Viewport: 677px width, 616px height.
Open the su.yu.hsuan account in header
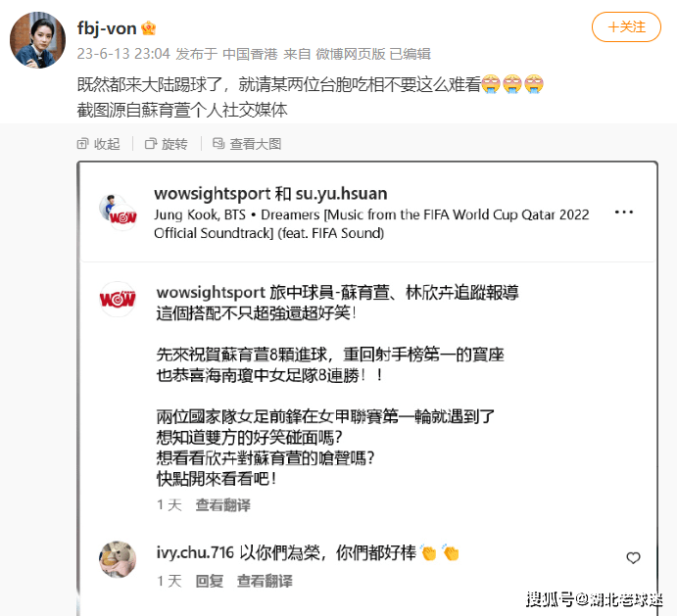[x=341, y=194]
